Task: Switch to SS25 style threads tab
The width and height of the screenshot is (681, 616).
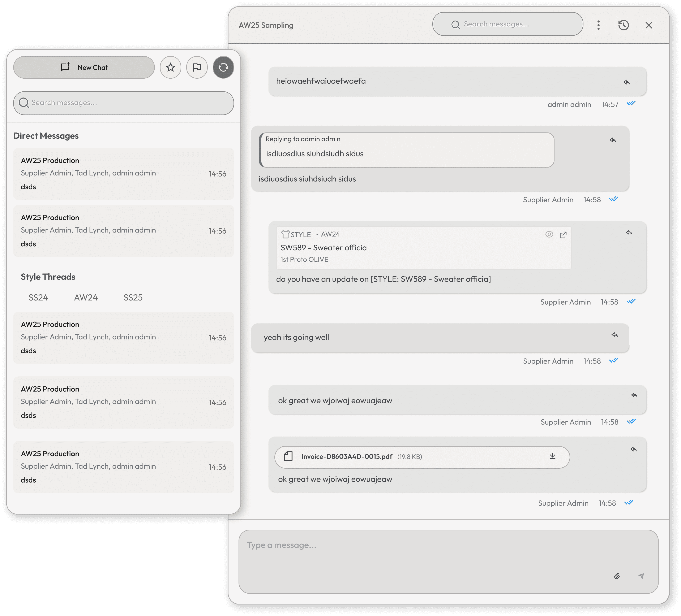Action: point(133,297)
